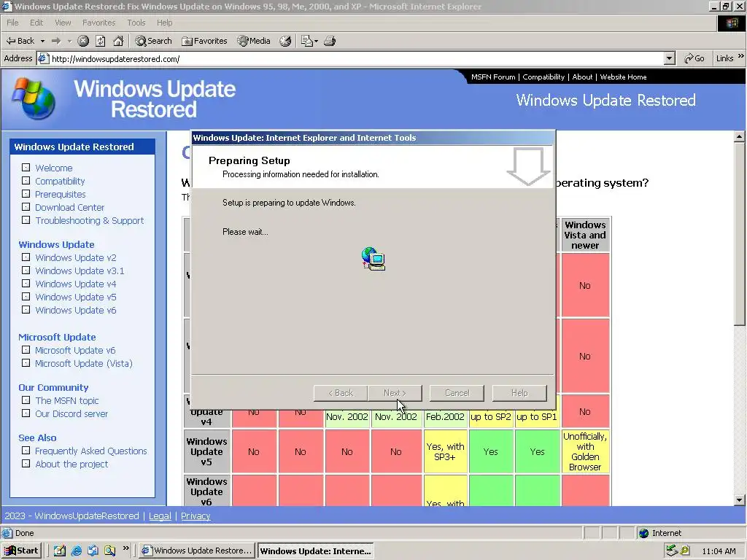Image resolution: width=747 pixels, height=560 pixels.
Task: Launch Outlook Express from quick launch
Action: coord(93,551)
